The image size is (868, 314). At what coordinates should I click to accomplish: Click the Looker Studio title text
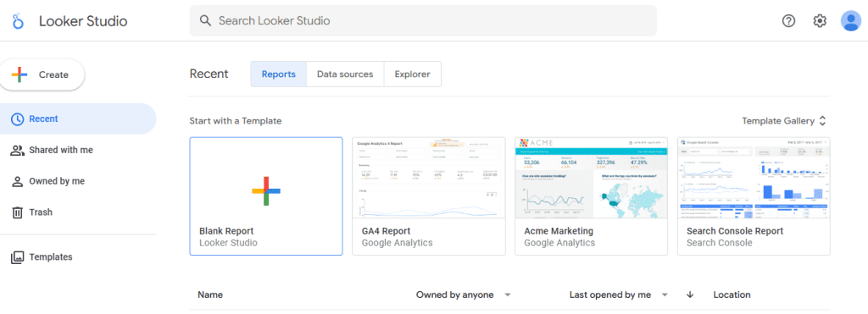tap(83, 21)
